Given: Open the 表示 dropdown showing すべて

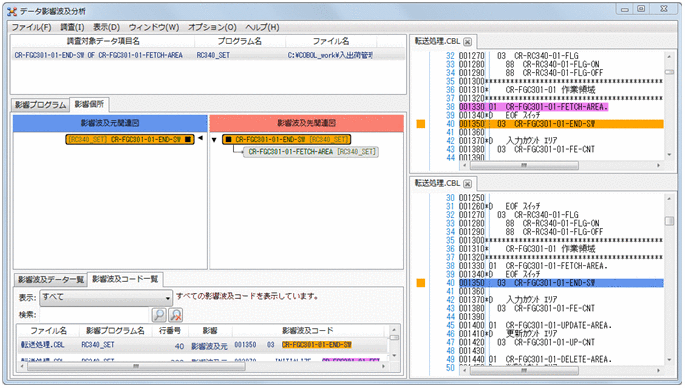Looking at the screenshot, I should [106, 298].
